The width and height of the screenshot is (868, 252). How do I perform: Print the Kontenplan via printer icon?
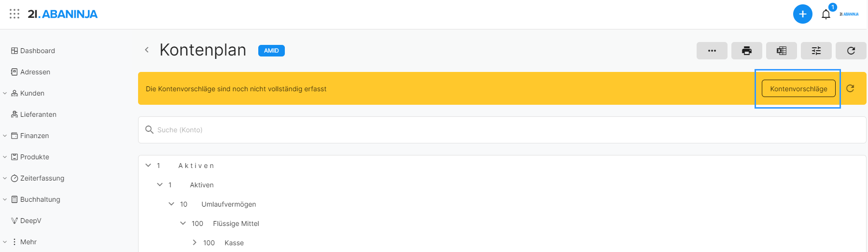click(x=746, y=51)
